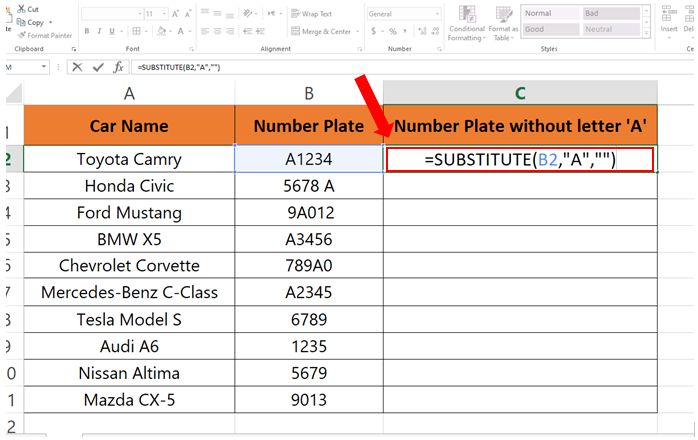Image resolution: width=698 pixels, height=440 pixels.
Task: Open the Copy dropdown arrow
Action: [x=50, y=22]
